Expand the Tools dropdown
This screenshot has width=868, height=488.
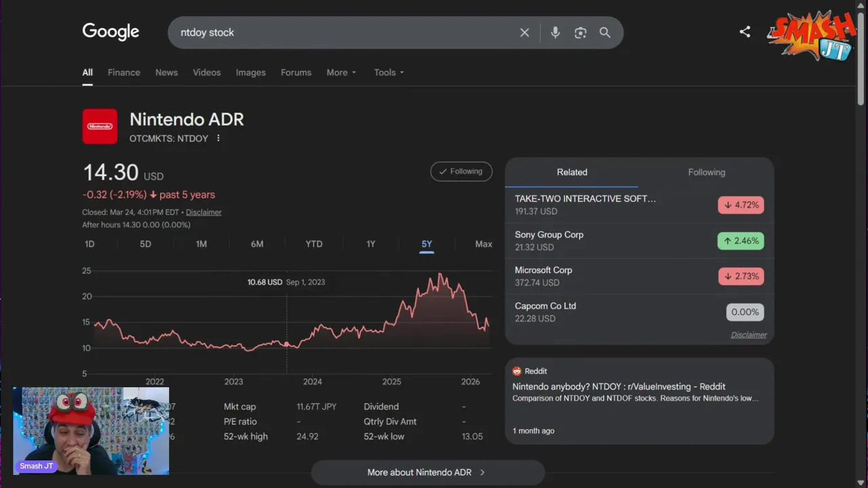click(x=389, y=73)
